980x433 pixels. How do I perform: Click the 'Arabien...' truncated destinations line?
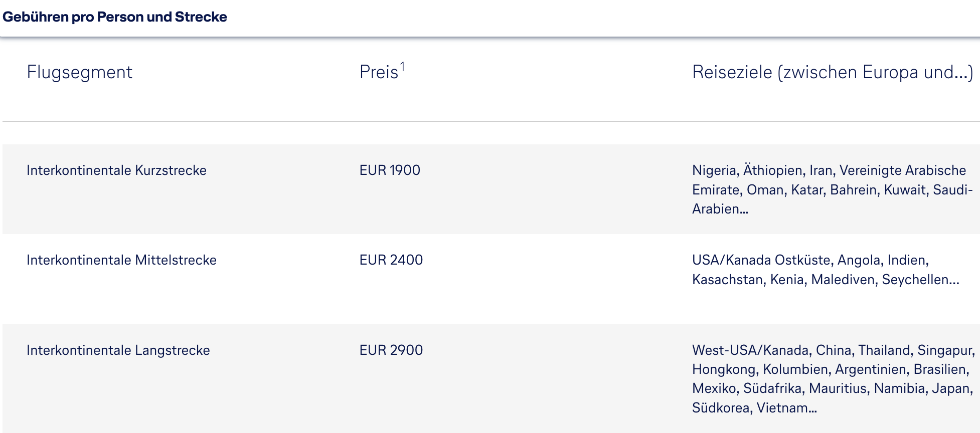pos(720,209)
